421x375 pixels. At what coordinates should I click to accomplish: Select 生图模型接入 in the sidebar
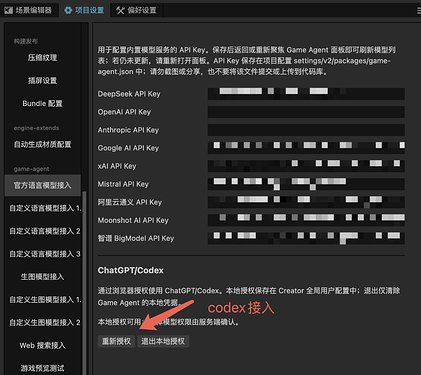point(42,277)
